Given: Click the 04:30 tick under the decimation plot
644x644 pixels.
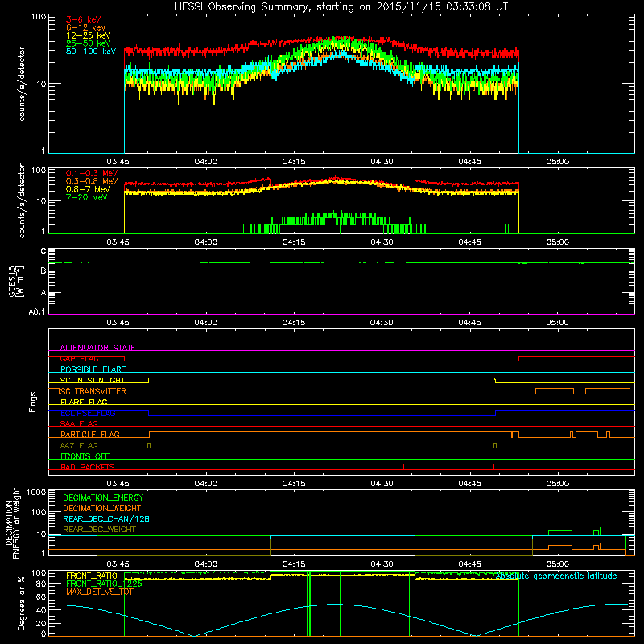Looking at the screenshot, I should click(382, 564).
